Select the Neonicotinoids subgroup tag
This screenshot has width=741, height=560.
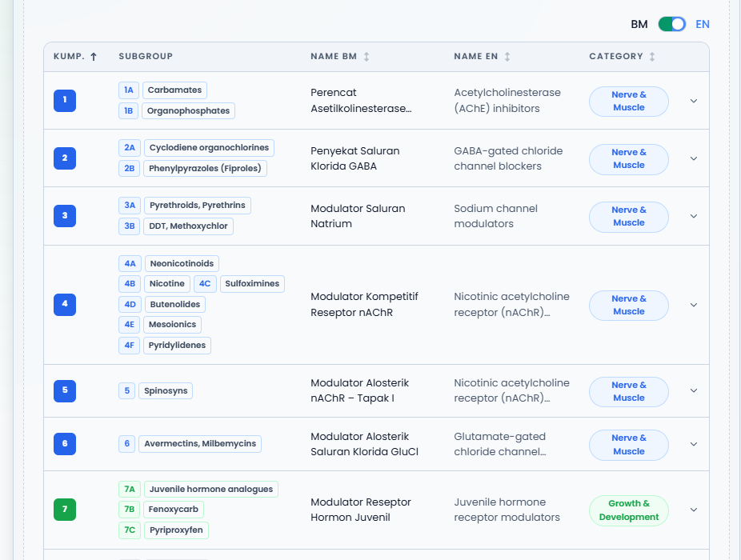point(182,264)
